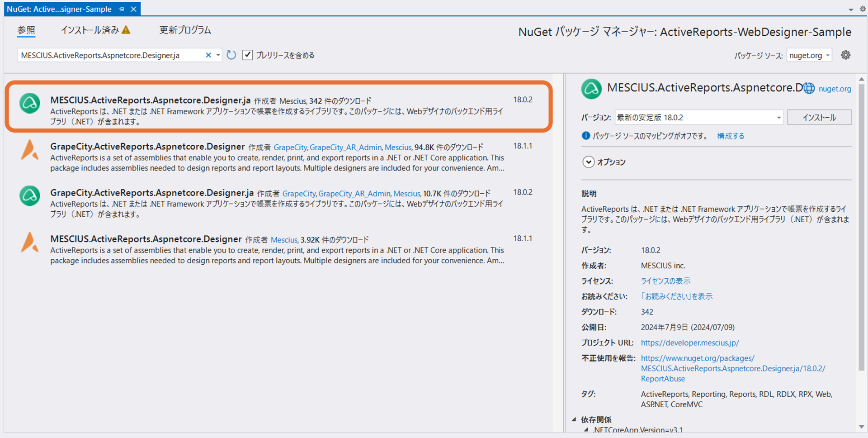Click Mescius author link in 10.7K row
This screenshot has width=868, height=438.
coord(406,194)
